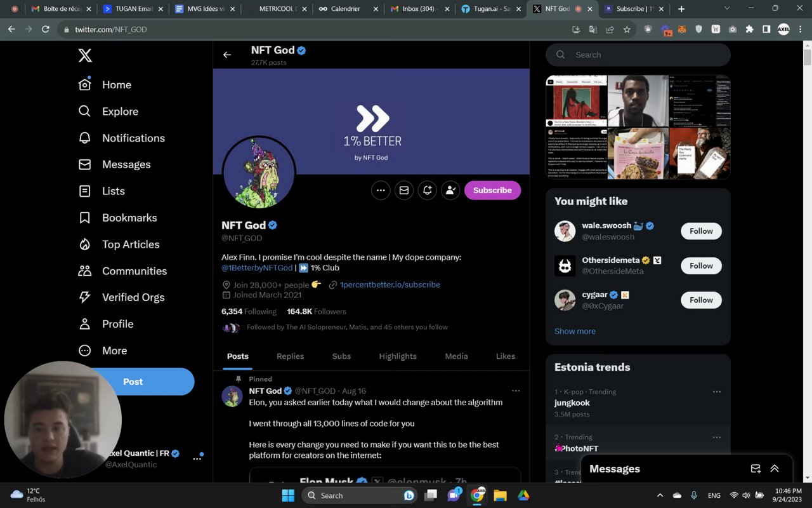Screen dimensions: 812x508
Task: View the 6,354 Following list
Action: pyautogui.click(x=249, y=311)
